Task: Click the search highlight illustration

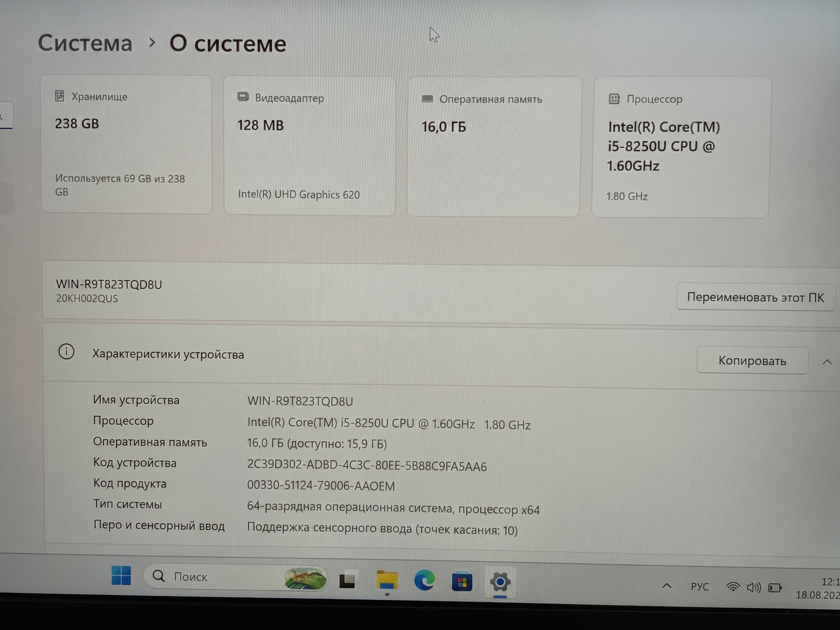Action: point(305,578)
